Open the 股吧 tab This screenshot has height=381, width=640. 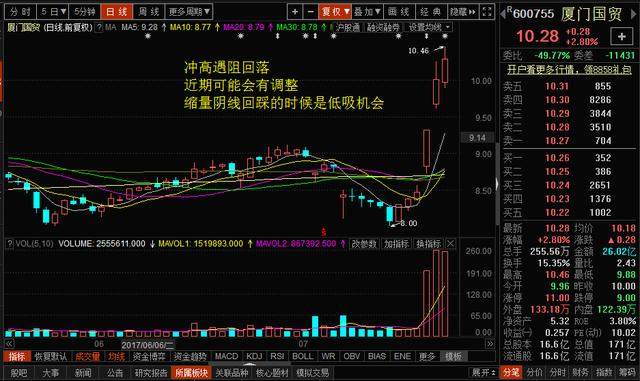(x=19, y=373)
